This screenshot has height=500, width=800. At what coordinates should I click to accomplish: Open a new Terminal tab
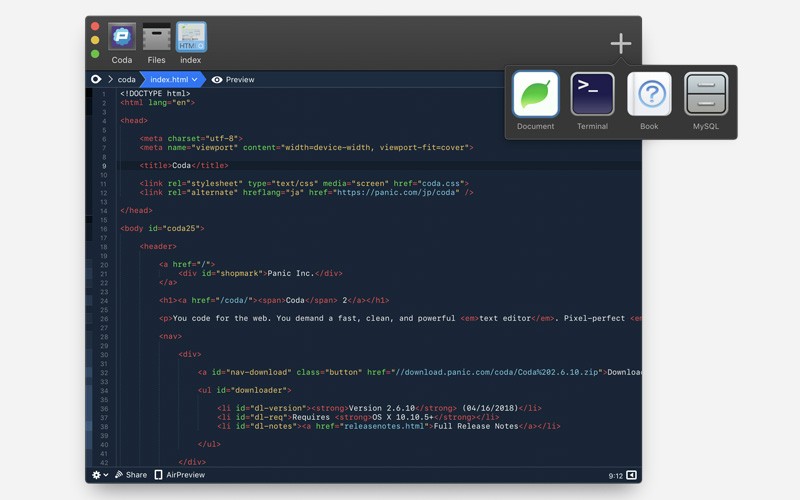pyautogui.click(x=592, y=94)
